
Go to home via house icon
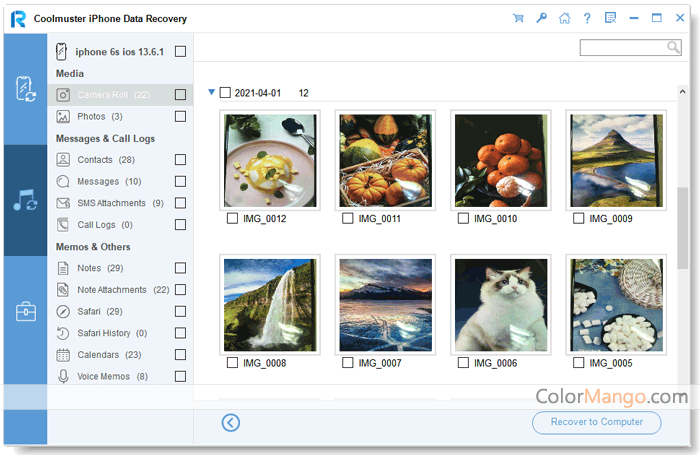[564, 18]
